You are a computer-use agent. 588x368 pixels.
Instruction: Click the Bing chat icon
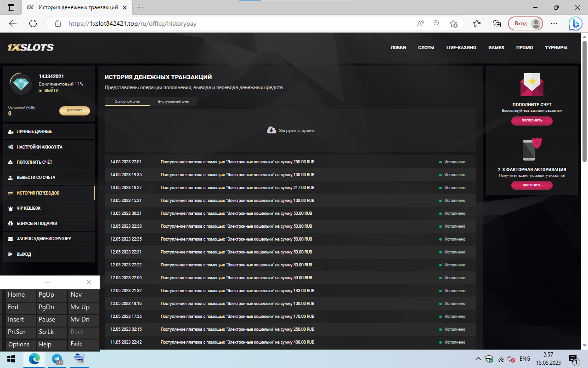point(575,23)
